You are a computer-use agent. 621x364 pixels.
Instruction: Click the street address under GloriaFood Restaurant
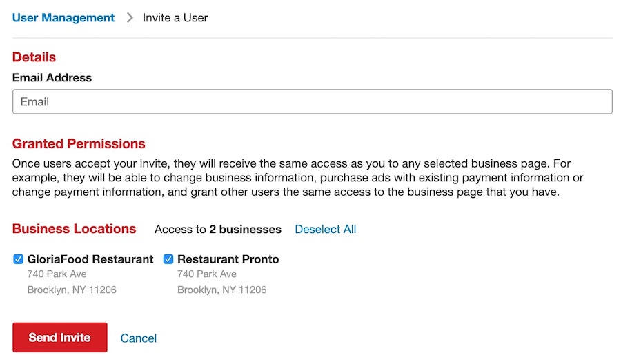click(x=57, y=274)
